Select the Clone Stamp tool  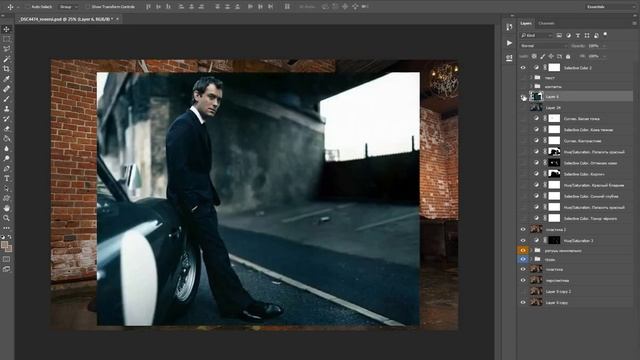tap(7, 109)
